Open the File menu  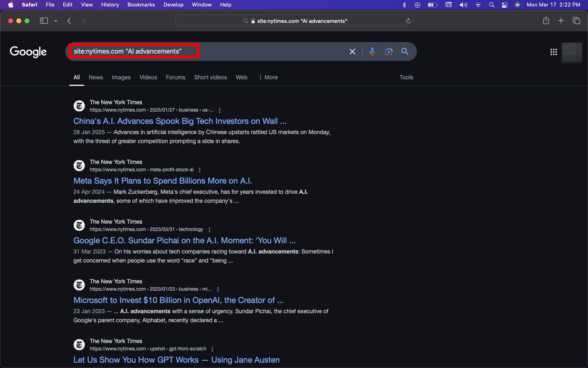(50, 4)
